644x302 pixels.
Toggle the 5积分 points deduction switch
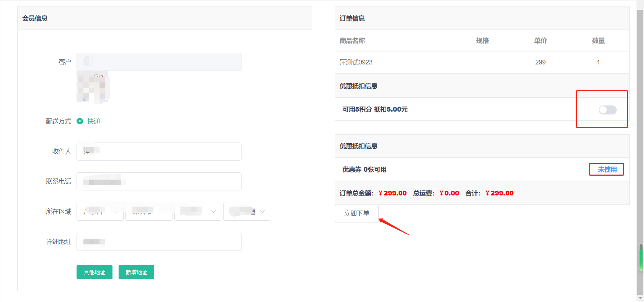coord(607,110)
